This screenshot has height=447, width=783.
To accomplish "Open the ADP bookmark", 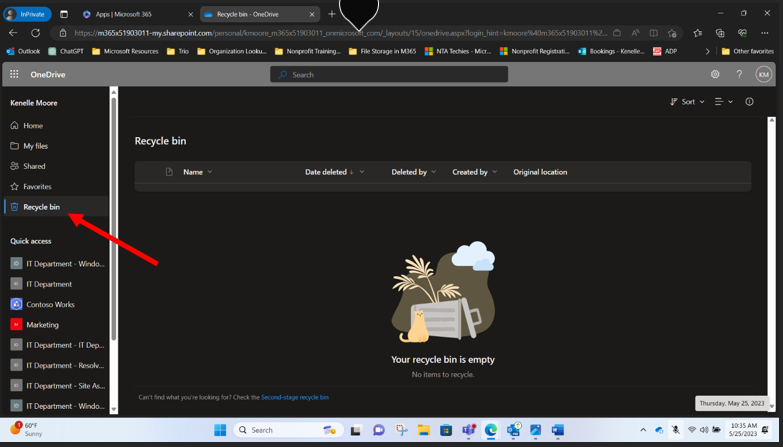I will 665,51.
